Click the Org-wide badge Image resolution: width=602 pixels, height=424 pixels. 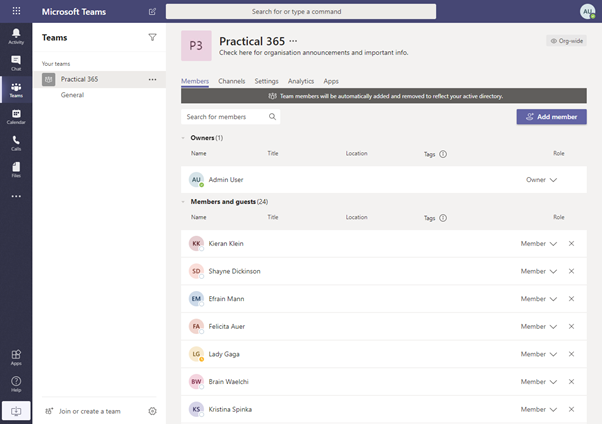[x=566, y=41]
